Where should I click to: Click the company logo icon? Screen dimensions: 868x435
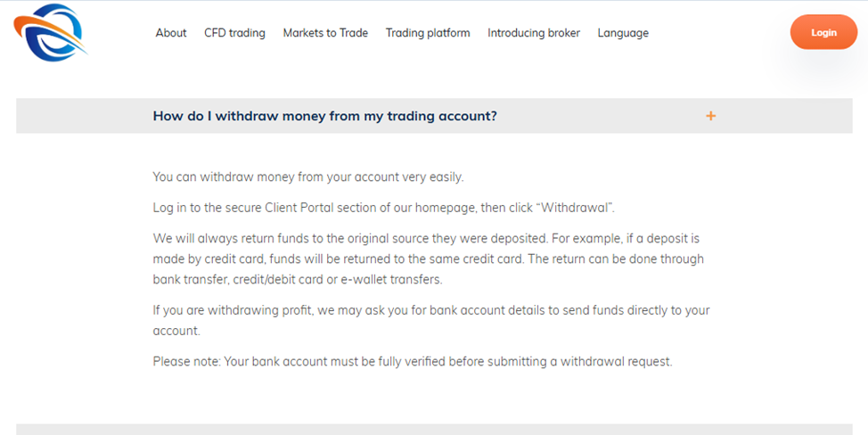tap(50, 33)
